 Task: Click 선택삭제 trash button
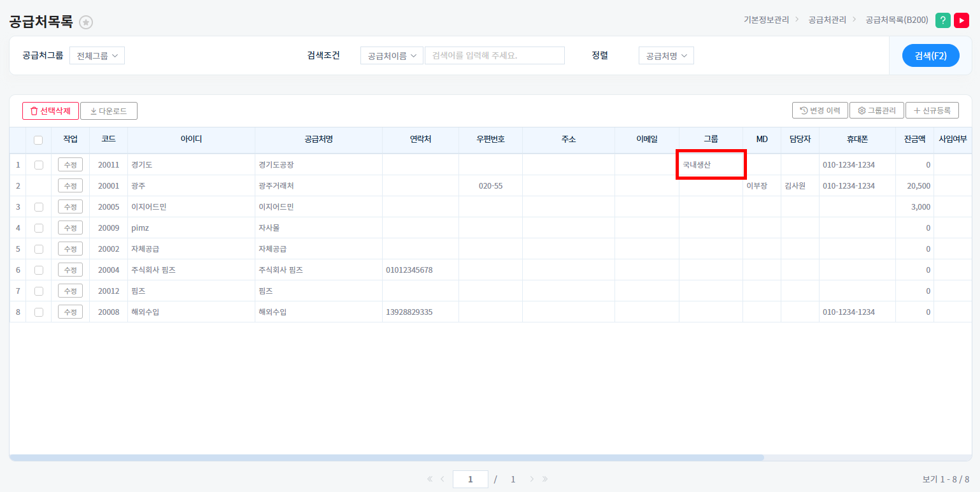click(50, 111)
